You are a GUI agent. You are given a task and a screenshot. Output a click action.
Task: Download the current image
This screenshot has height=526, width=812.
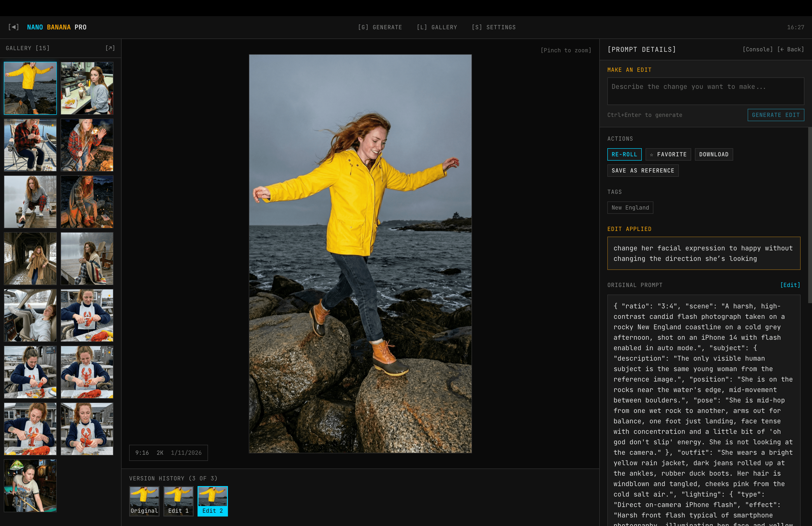tap(713, 154)
